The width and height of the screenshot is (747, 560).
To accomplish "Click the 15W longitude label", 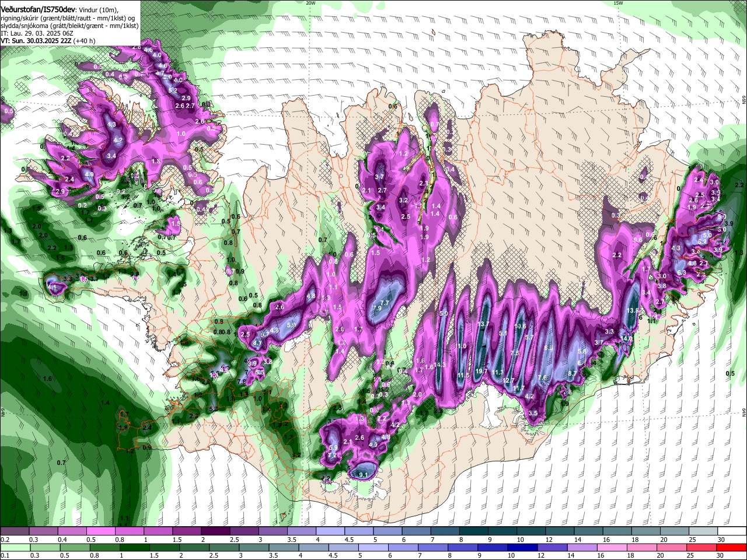I will click(x=618, y=3).
